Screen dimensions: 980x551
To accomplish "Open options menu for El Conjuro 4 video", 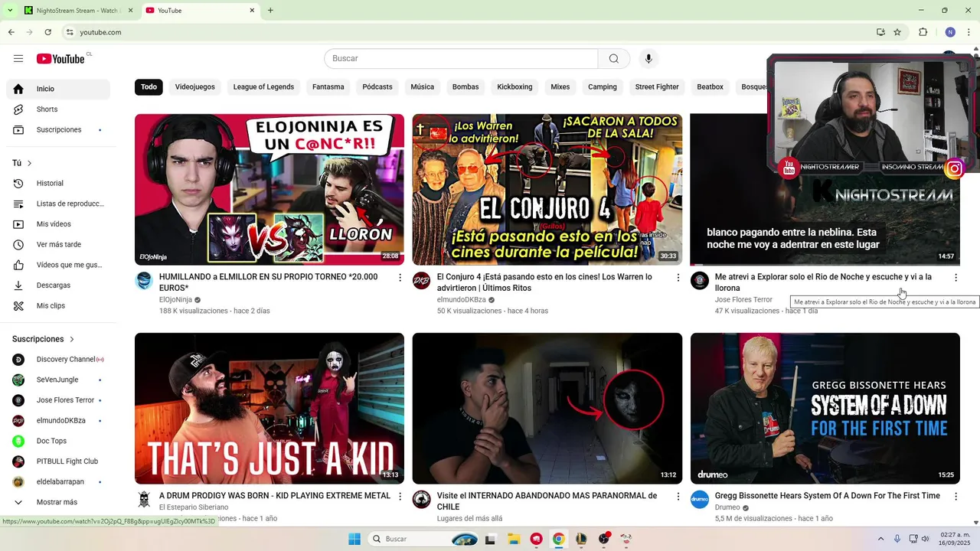I will [678, 278].
